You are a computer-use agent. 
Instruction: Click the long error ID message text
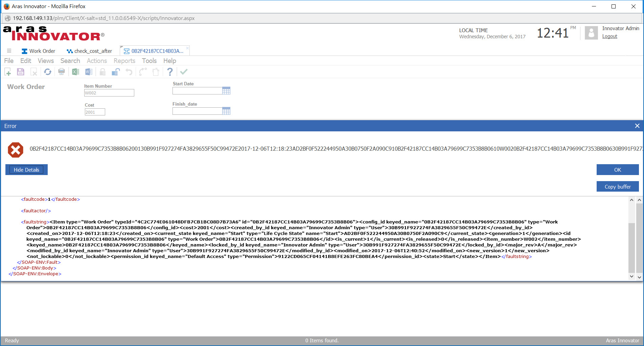coord(336,149)
